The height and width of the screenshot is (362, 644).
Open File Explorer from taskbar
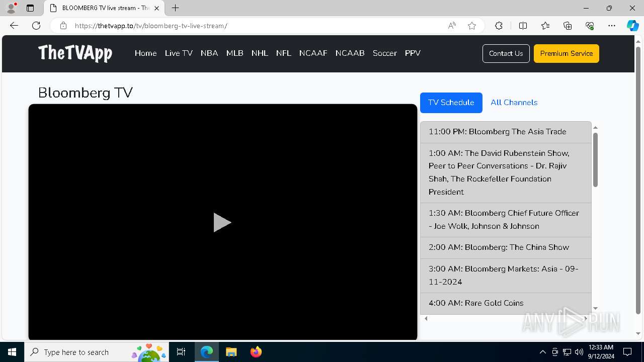pos(231,352)
